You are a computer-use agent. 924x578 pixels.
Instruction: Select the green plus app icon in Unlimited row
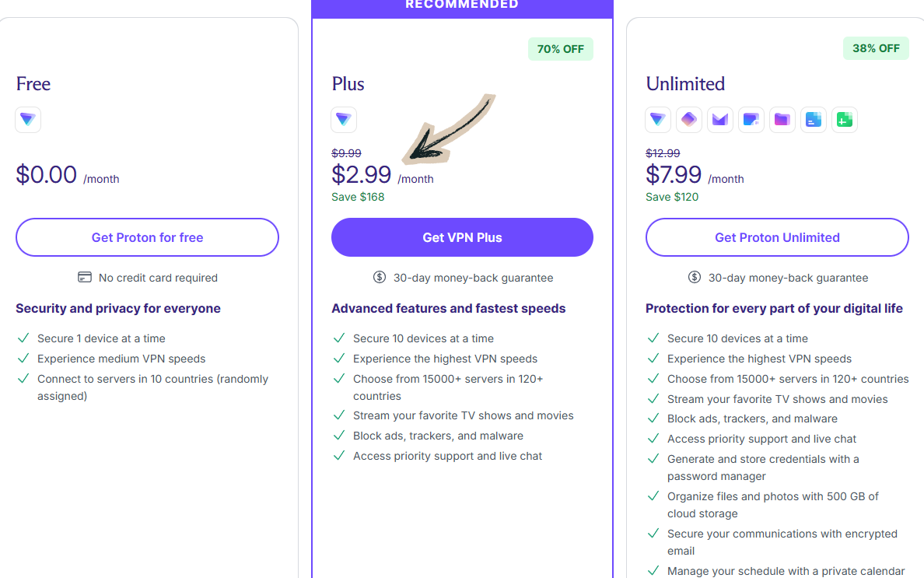coord(845,120)
